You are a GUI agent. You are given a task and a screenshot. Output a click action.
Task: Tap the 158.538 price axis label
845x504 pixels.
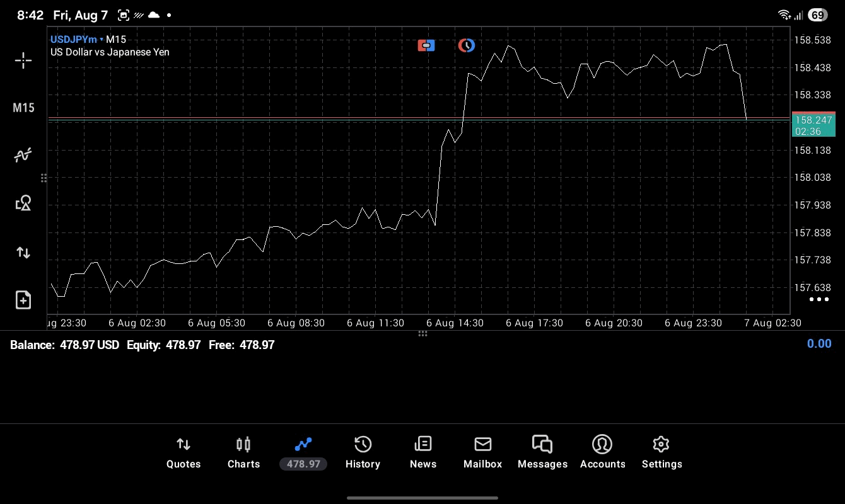[x=812, y=40]
